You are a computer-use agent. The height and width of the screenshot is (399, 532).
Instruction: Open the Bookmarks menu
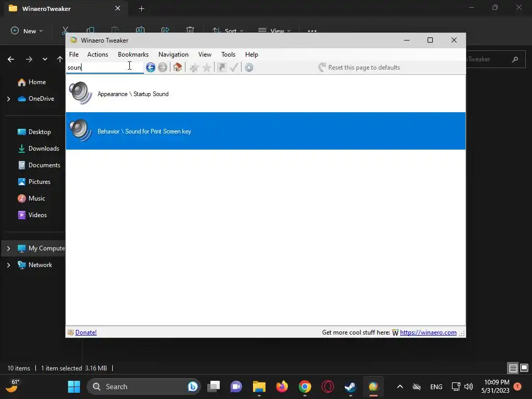pyautogui.click(x=133, y=54)
